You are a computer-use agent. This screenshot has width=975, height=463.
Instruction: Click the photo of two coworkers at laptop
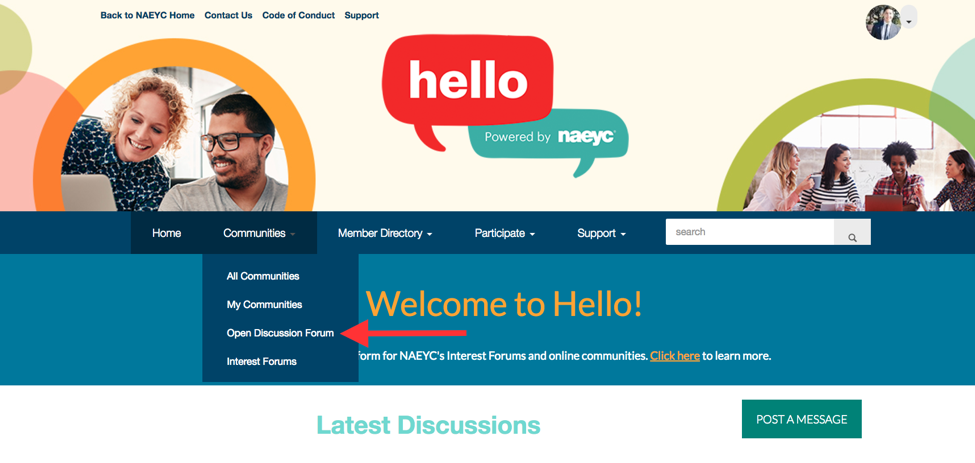[x=174, y=139]
